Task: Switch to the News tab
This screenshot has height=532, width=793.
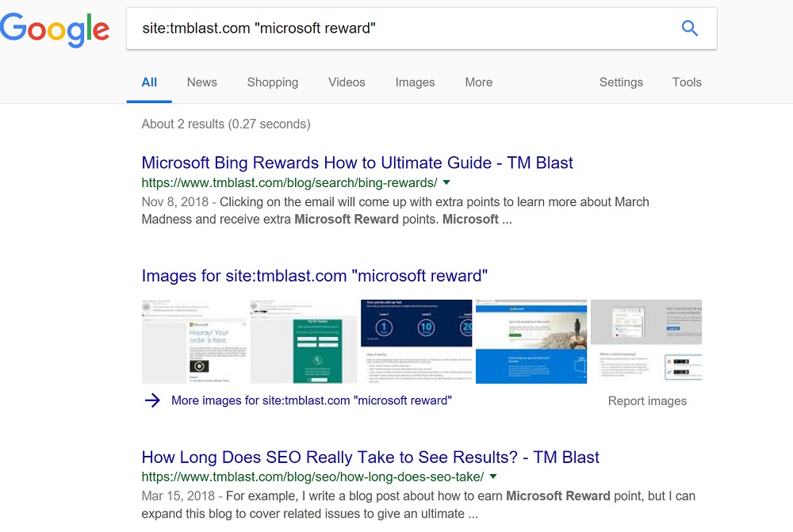Action: [x=201, y=82]
